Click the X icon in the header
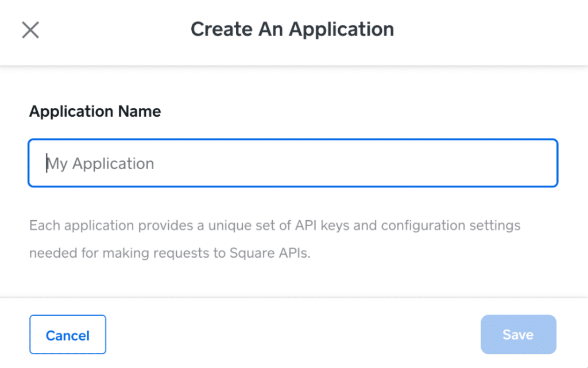This screenshot has height=368, width=588. coord(30,30)
